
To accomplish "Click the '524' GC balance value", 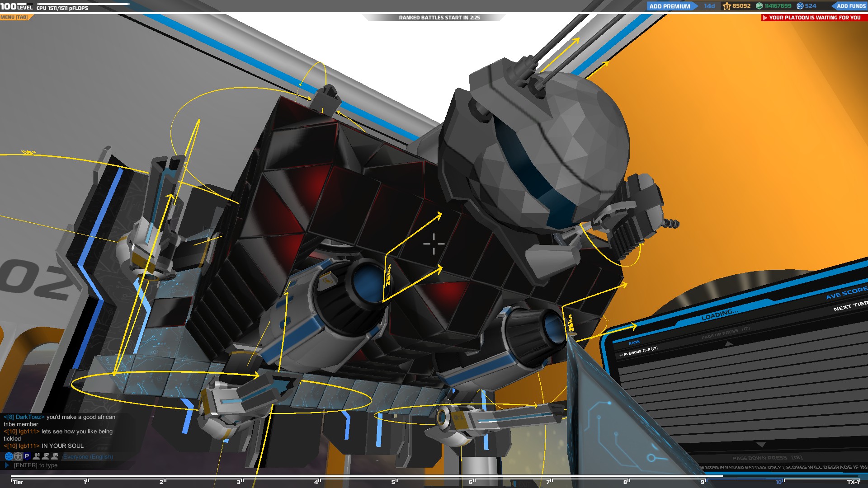I will [x=811, y=6].
